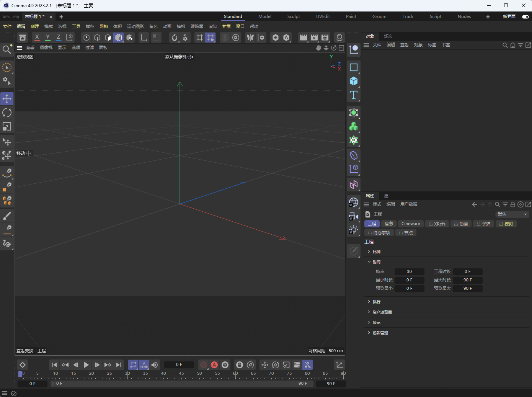532x397 pixels.
Task: Toggle the Y-axis lock in the toolbar
Action: [x=47, y=38]
